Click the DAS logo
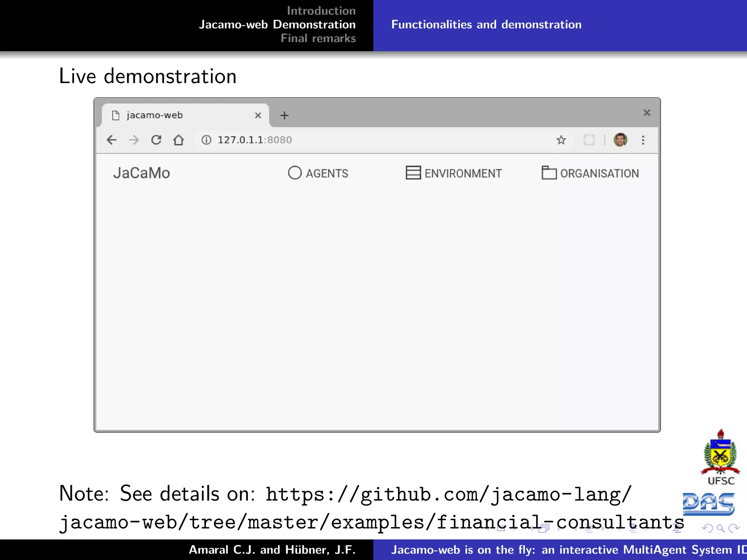This screenshot has width=747, height=560. click(708, 504)
